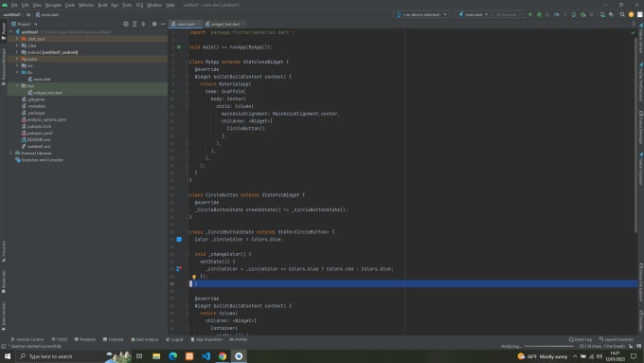Start debugging with the bug icon

[x=539, y=14]
